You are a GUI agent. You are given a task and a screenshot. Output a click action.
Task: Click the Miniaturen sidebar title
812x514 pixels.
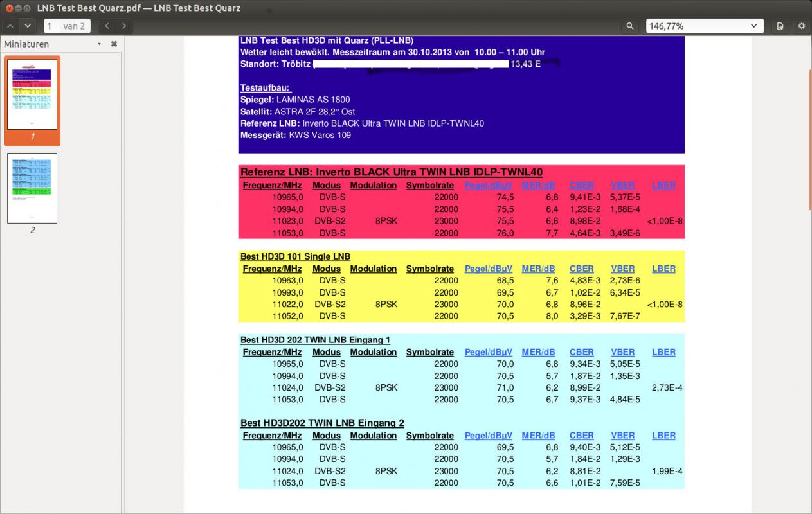26,44
